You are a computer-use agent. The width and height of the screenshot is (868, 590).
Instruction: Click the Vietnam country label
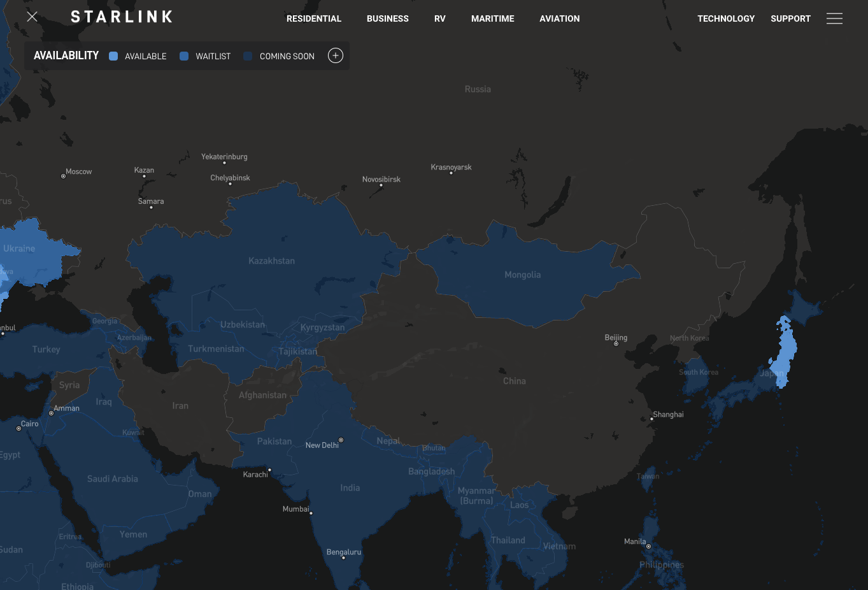(559, 547)
